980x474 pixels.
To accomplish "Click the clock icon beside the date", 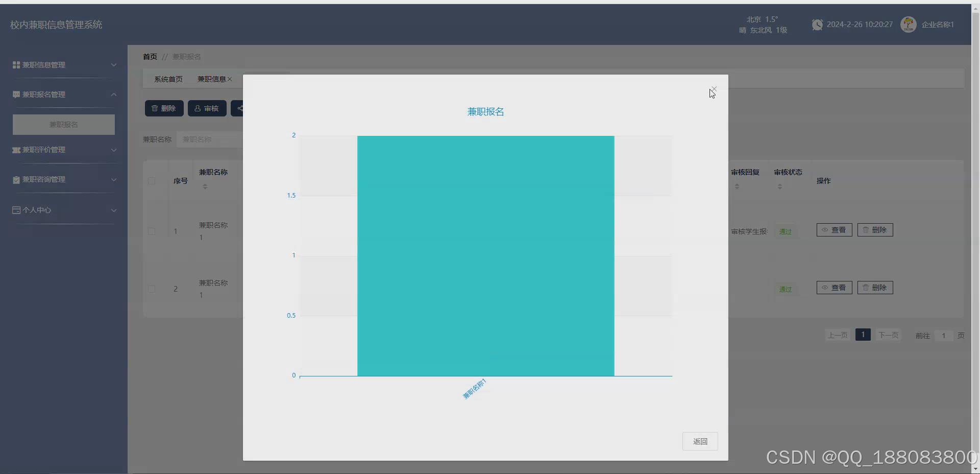I will 817,24.
